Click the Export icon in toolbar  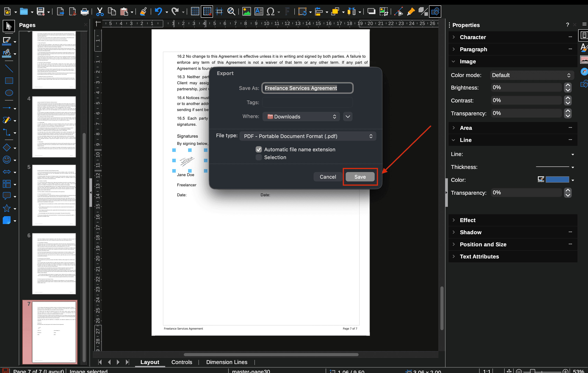pos(60,12)
